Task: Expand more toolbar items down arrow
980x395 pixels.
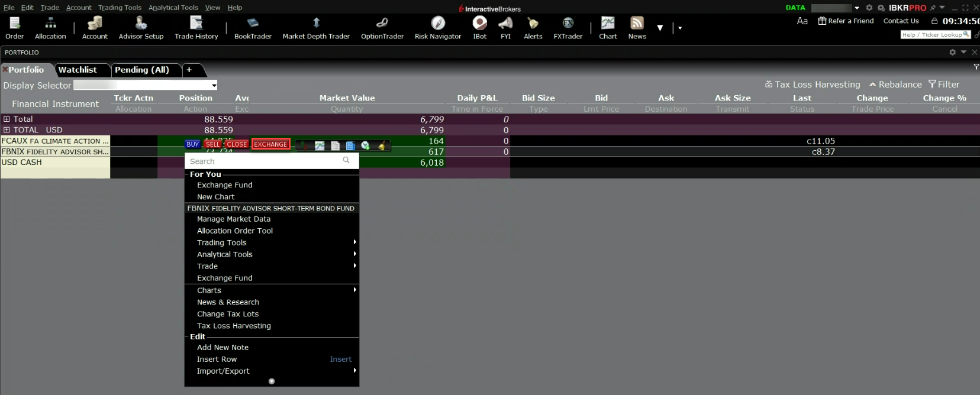Action: tap(660, 28)
